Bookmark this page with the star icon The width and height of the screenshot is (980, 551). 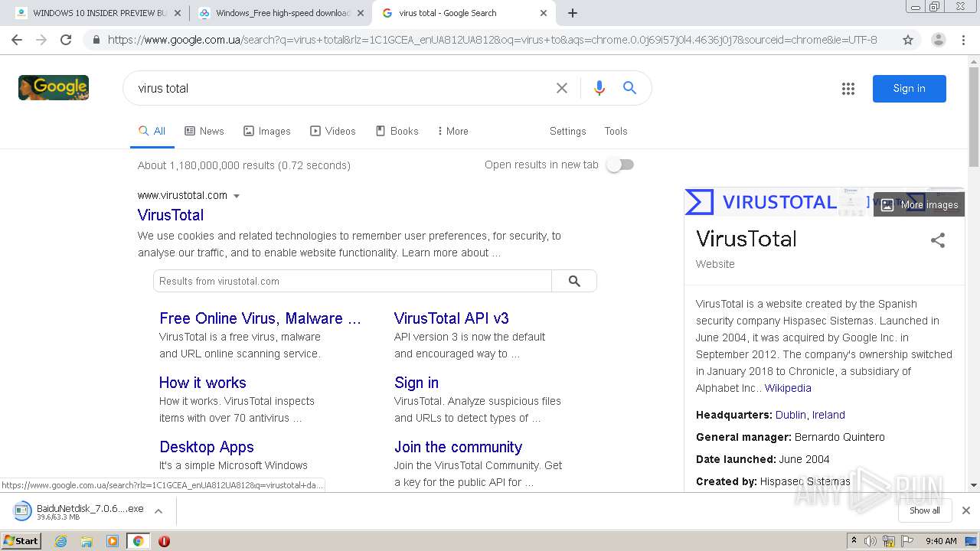[908, 40]
